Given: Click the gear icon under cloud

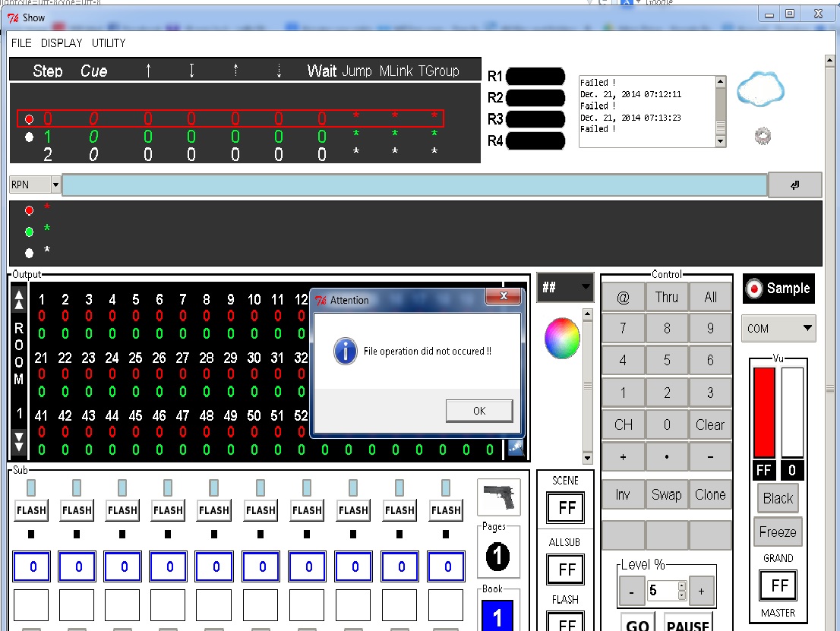Looking at the screenshot, I should (763, 136).
